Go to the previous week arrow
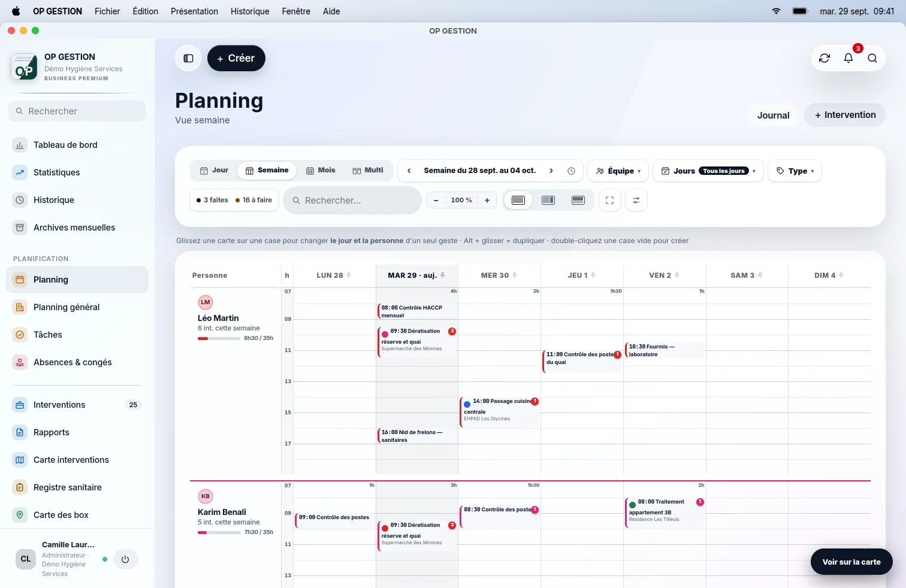 (x=409, y=171)
